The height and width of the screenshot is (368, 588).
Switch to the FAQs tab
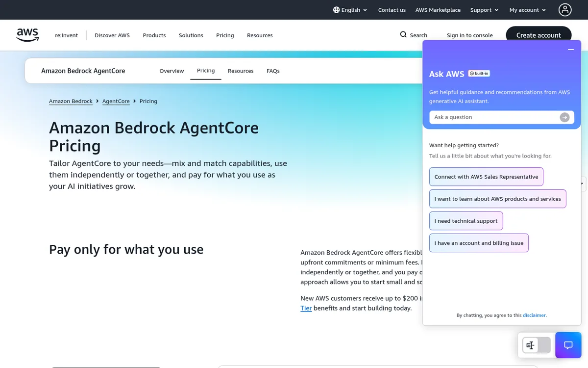(273, 71)
